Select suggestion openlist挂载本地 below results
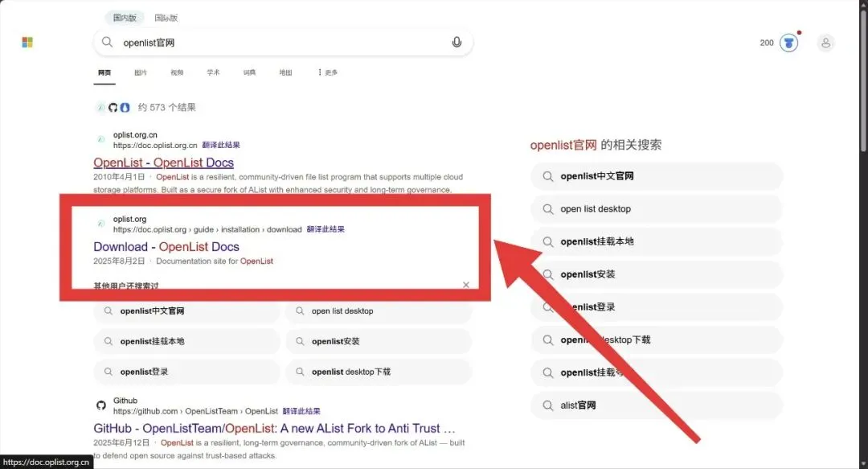Viewport: 868px width, 469px height. [x=186, y=342]
